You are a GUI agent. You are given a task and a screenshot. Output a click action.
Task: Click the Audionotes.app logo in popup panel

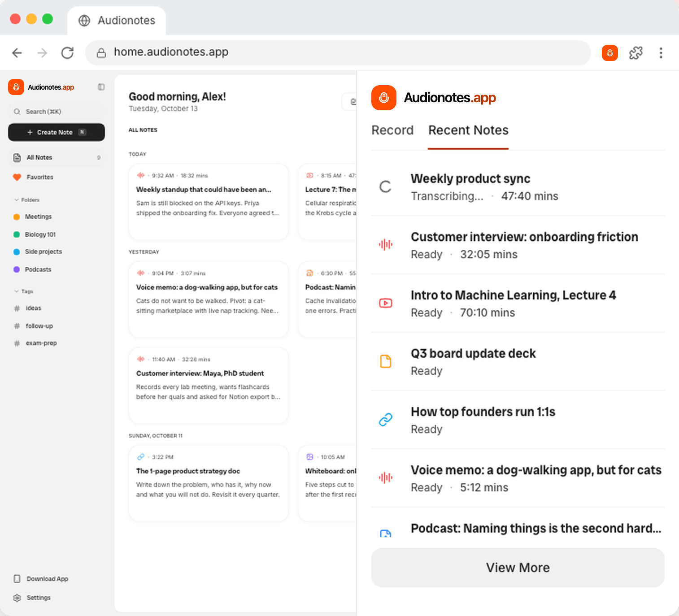[434, 98]
